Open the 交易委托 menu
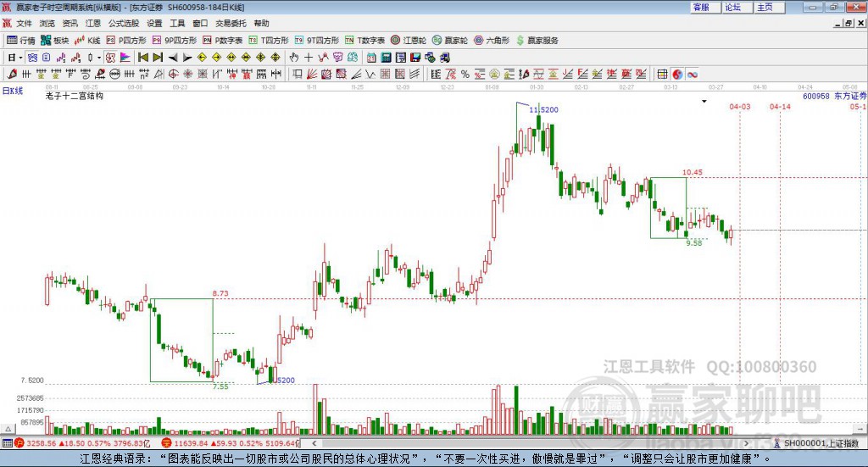The height and width of the screenshot is (467, 868). pyautogui.click(x=231, y=23)
